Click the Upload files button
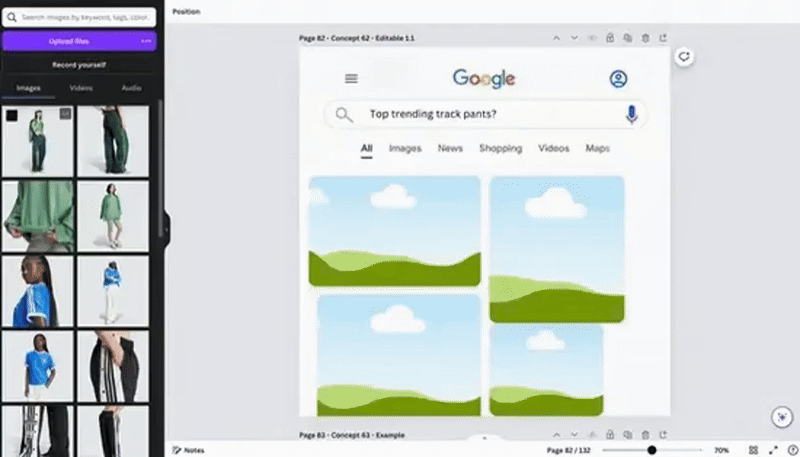This screenshot has width=800, height=457. 70,41
